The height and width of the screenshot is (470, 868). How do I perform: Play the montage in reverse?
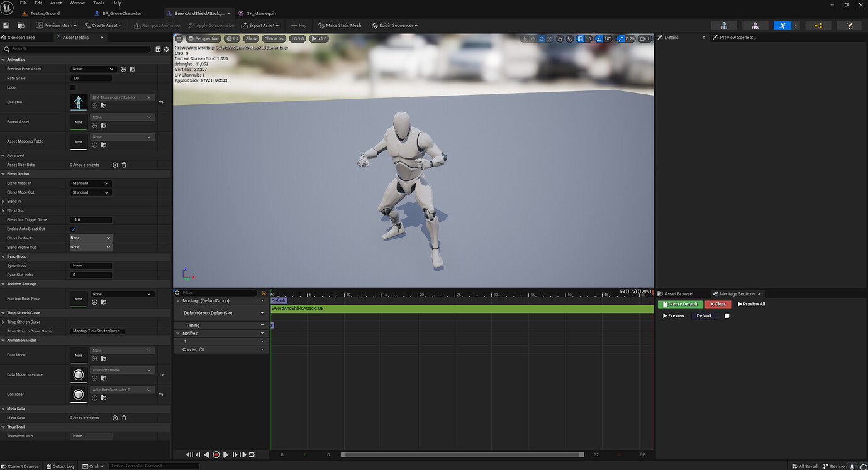[206, 454]
